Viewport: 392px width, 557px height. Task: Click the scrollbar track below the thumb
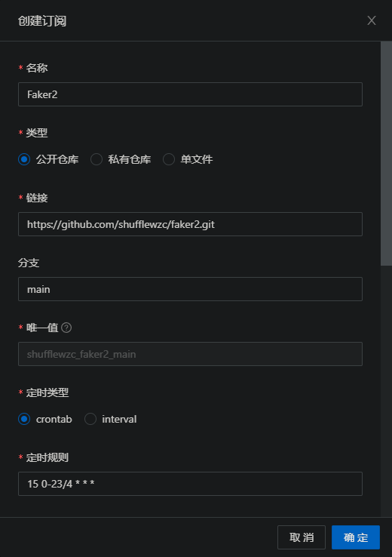tap(386, 391)
